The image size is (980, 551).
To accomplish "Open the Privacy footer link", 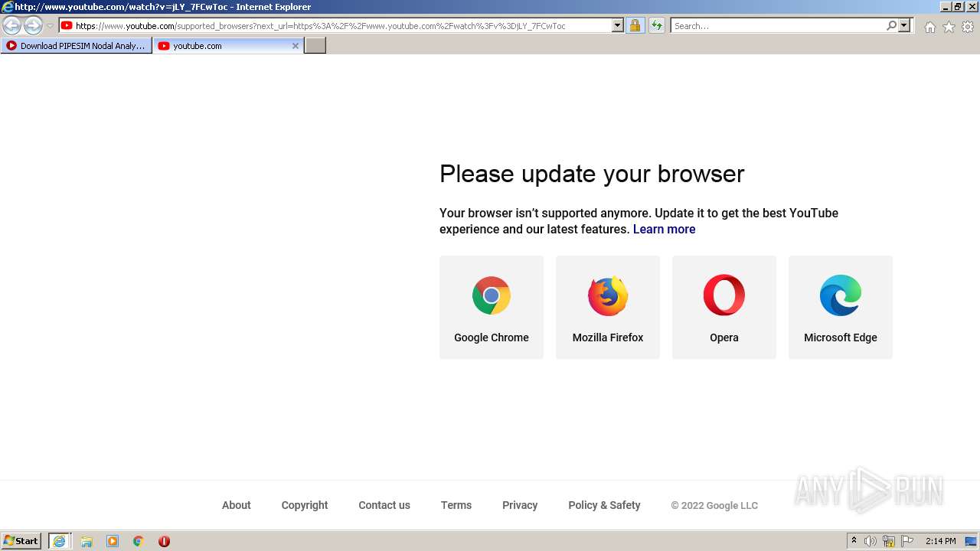I will pyautogui.click(x=520, y=505).
